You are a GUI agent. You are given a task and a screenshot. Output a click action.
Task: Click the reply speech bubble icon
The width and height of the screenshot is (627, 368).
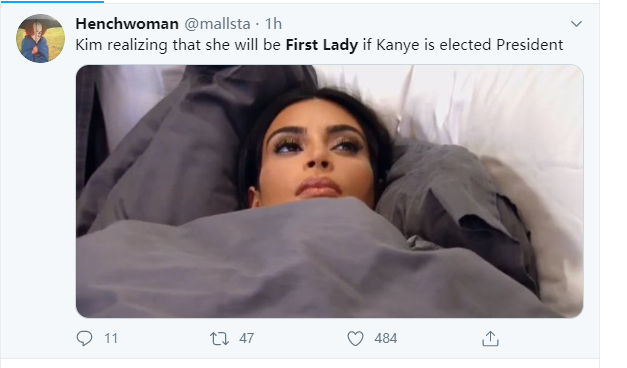[x=84, y=338]
